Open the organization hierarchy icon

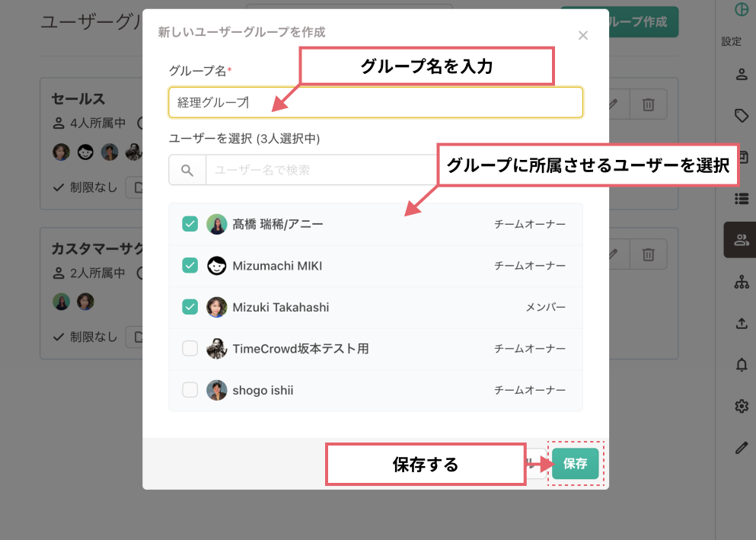coord(742,282)
